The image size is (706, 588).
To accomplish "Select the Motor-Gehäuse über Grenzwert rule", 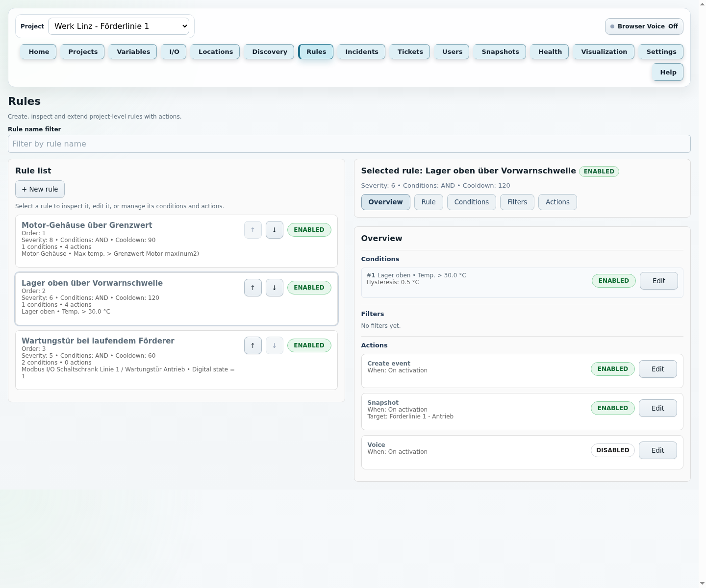I will (x=176, y=241).
